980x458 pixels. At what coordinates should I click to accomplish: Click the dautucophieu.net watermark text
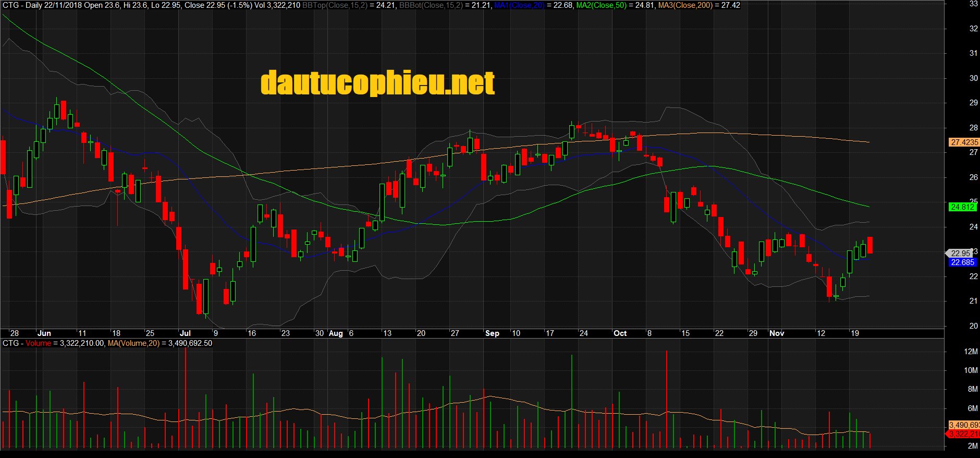pyautogui.click(x=377, y=83)
